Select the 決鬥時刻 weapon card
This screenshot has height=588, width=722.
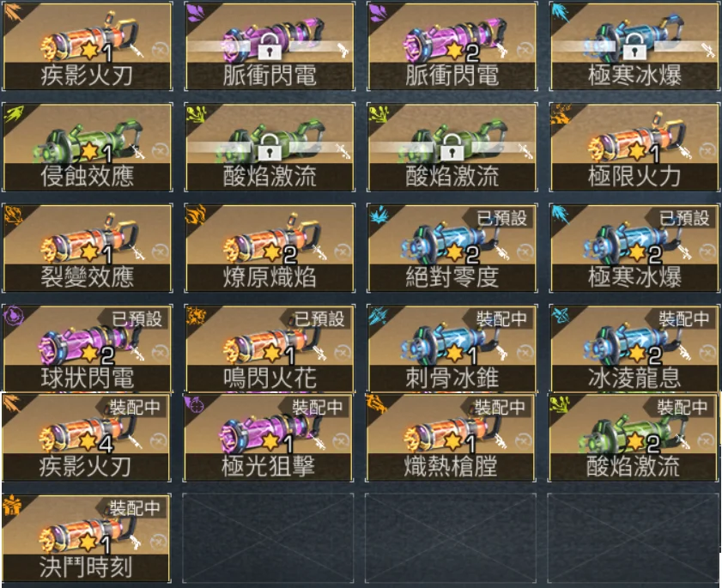tap(87, 538)
